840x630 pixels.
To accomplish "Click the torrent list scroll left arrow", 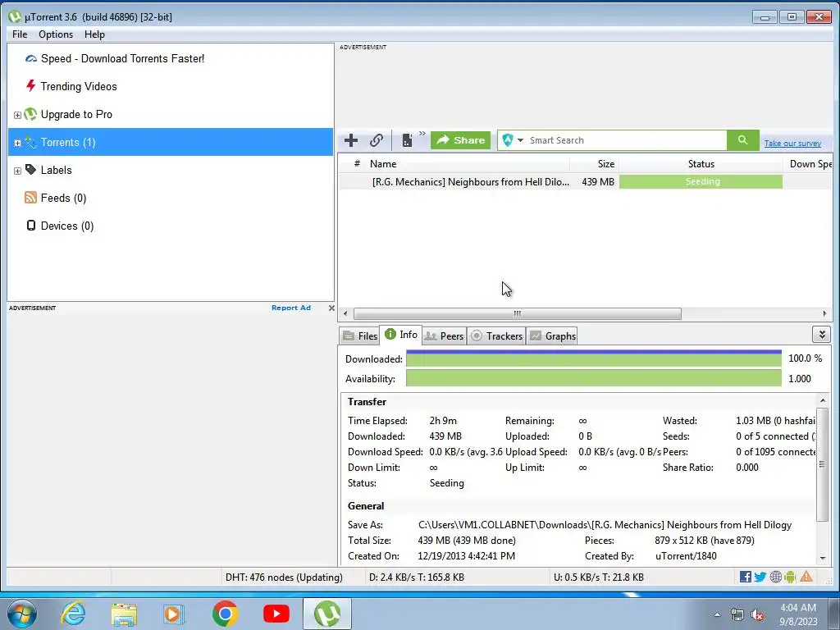I will click(345, 313).
